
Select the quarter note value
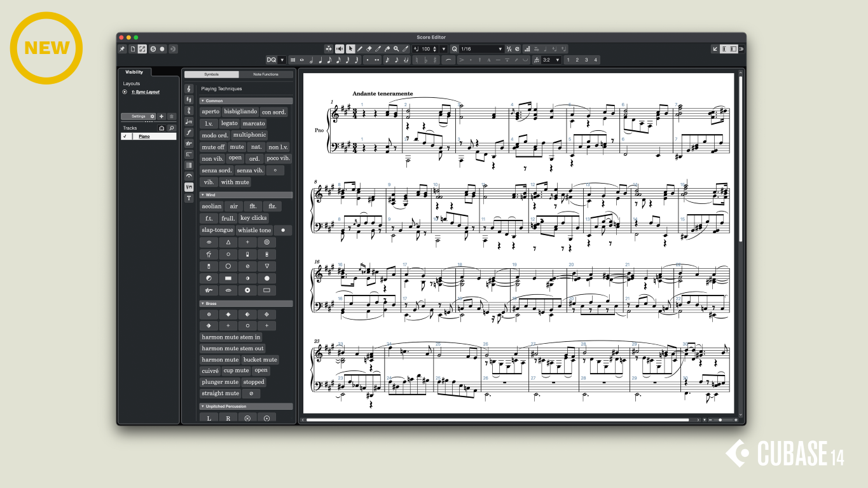click(x=320, y=60)
